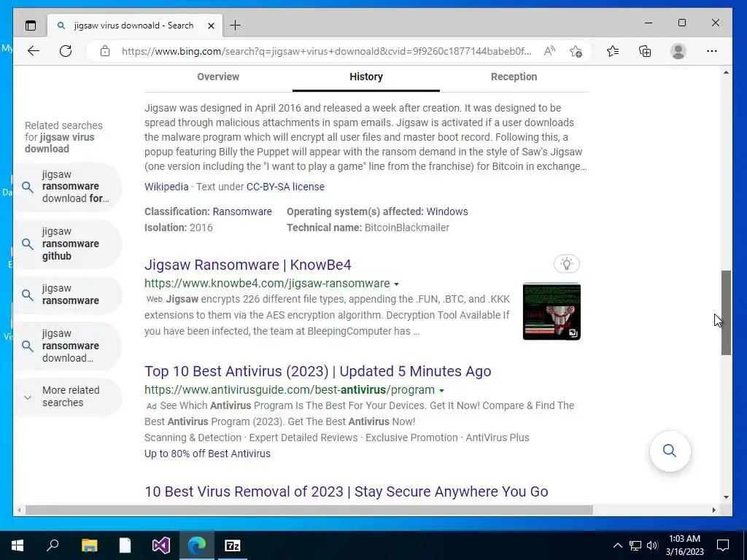
Task: Click Up to 80% off Best Antivirus link
Action: tap(207, 454)
